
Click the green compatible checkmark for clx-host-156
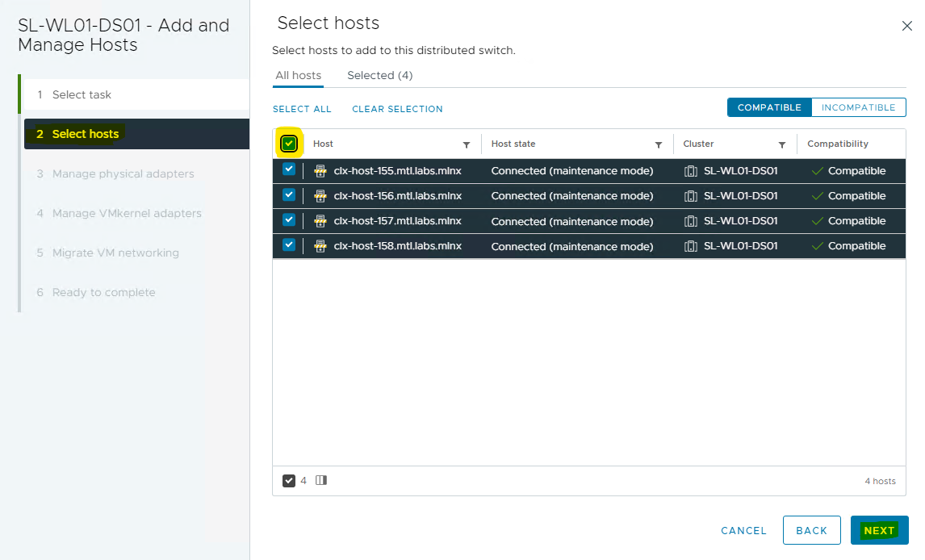point(817,196)
